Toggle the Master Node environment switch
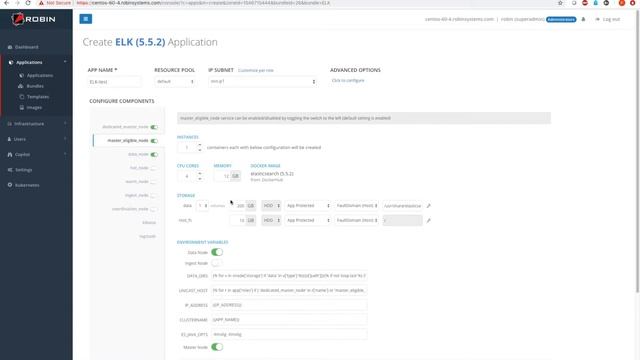This screenshot has width=640, height=360. click(217, 347)
